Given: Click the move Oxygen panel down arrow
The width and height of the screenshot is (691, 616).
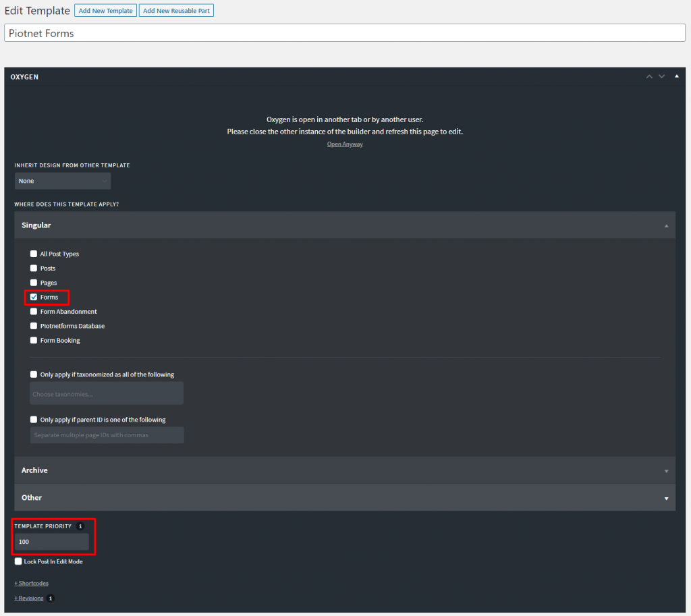Looking at the screenshot, I should click(x=662, y=77).
